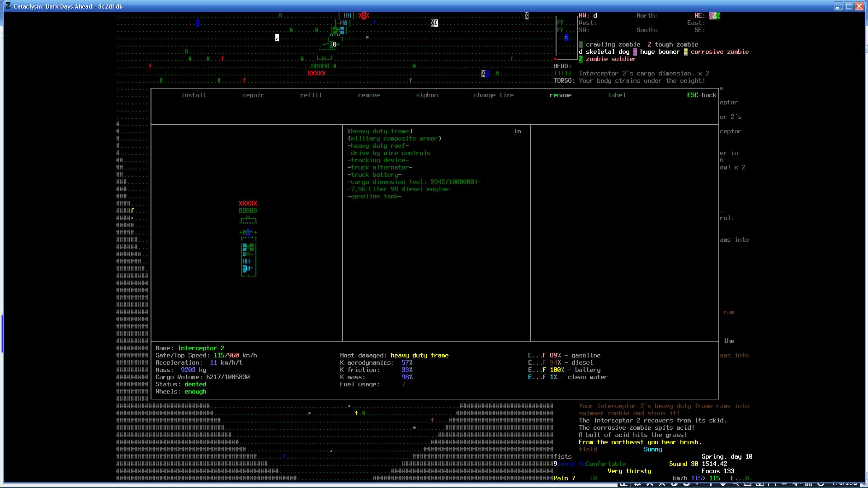Click the Cataclysm Z title bar icon
868x488 pixels.
pos(8,6)
